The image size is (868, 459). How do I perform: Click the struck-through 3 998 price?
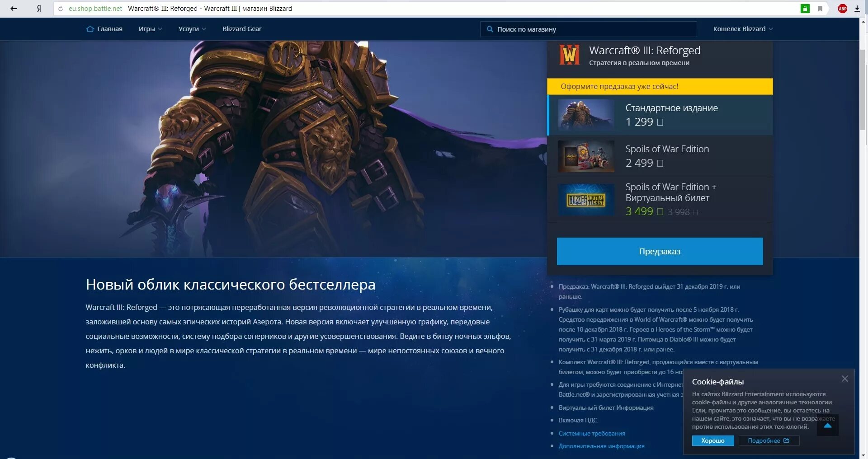(x=683, y=212)
